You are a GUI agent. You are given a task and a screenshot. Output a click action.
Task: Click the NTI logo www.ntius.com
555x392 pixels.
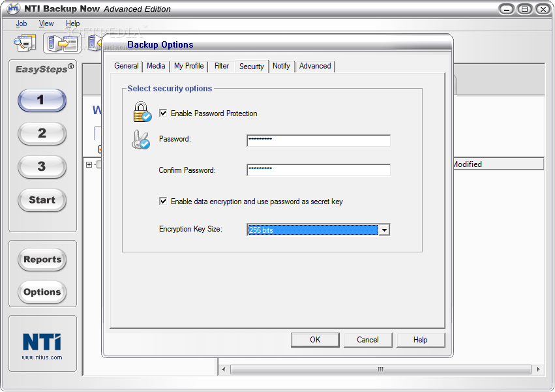[x=42, y=346]
